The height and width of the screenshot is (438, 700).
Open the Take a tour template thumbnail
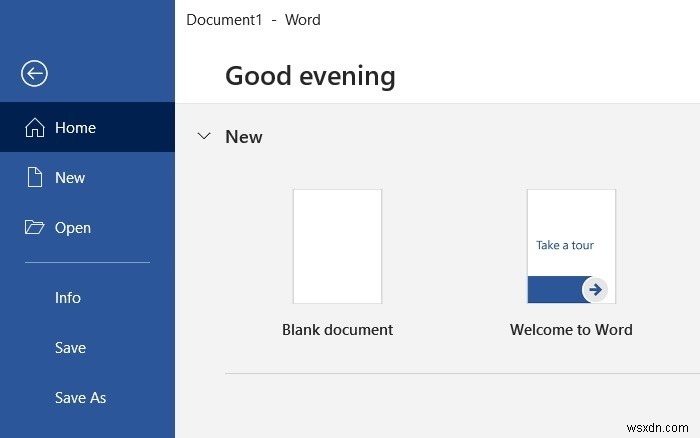point(571,246)
